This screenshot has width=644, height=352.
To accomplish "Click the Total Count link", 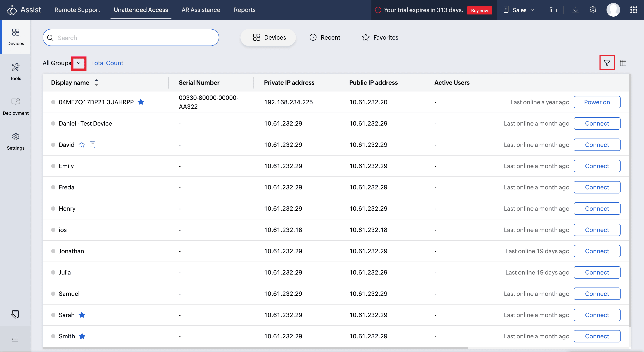I will [107, 63].
